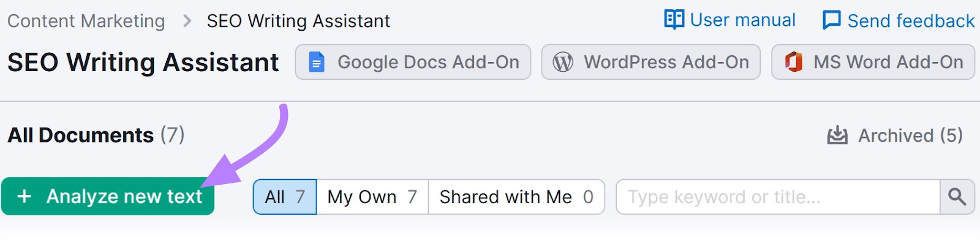The width and height of the screenshot is (980, 246).
Task: Click the User manual book icon
Action: click(674, 20)
